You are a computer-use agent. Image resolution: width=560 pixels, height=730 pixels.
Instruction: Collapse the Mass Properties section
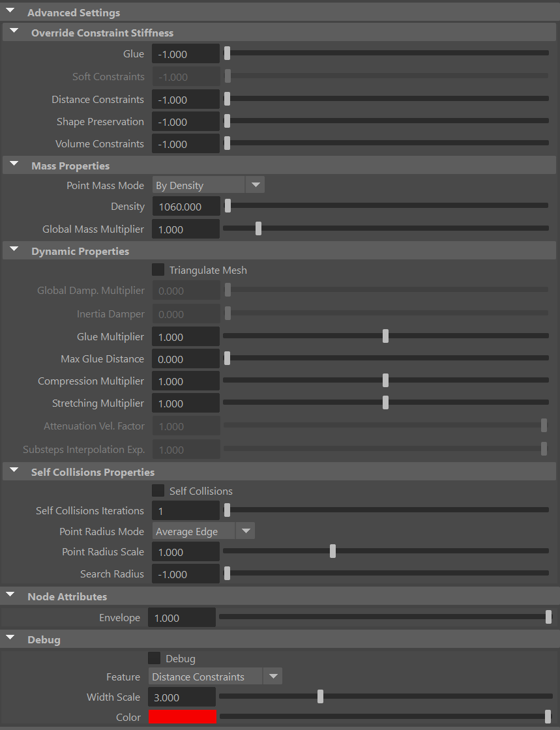click(x=14, y=164)
